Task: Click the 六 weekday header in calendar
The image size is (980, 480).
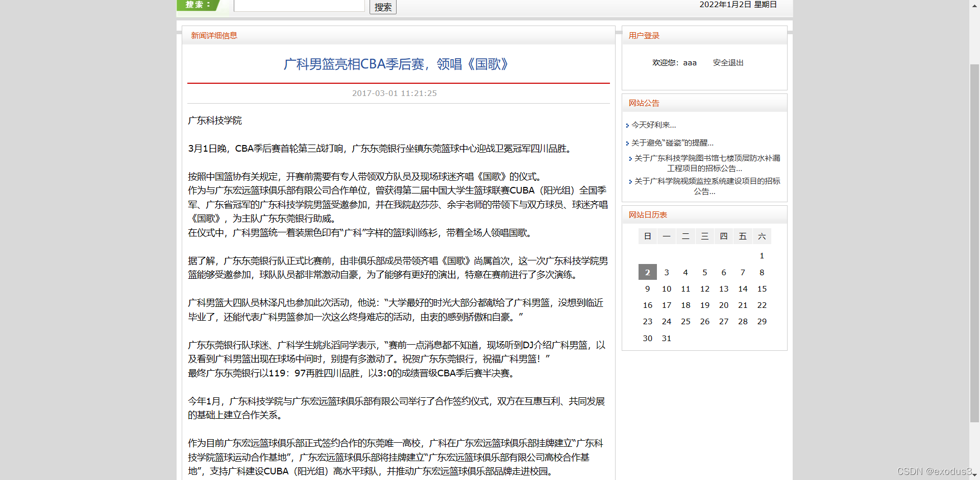Action: click(x=762, y=236)
